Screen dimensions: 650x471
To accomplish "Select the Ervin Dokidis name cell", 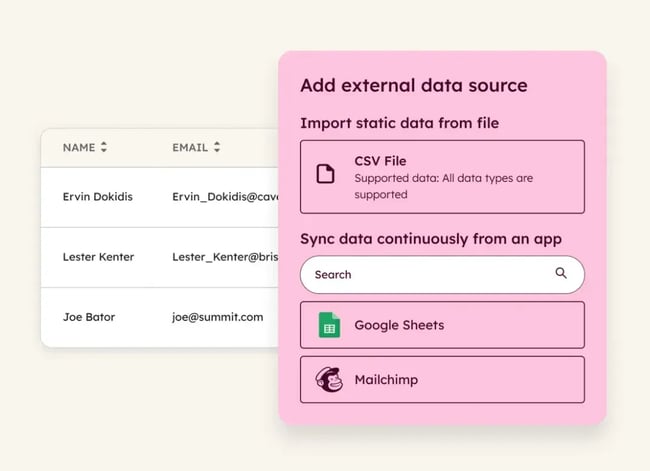I will click(x=98, y=197).
